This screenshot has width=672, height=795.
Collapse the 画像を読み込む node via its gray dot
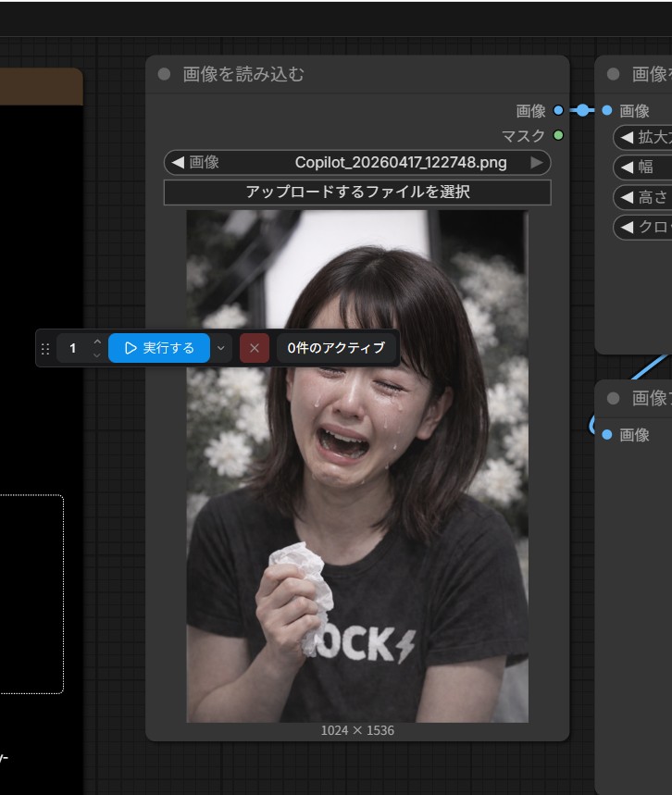165,75
